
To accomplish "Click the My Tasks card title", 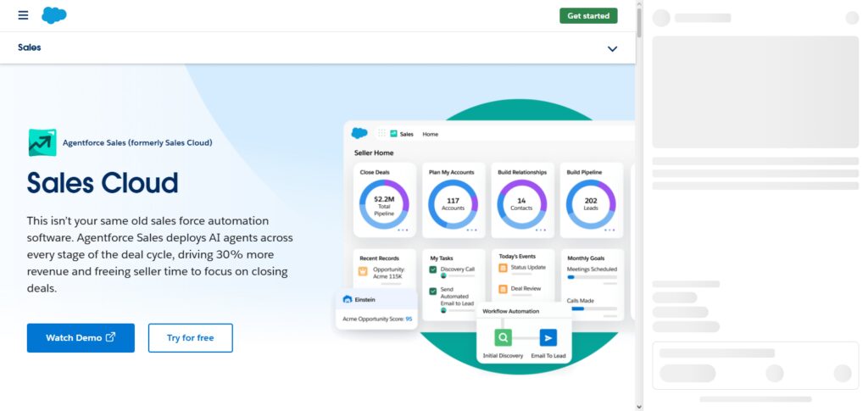I will tap(441, 258).
